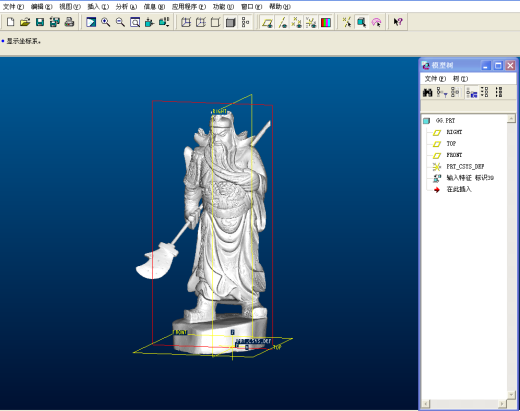Open the 树 menu in the model tree window

460,79
